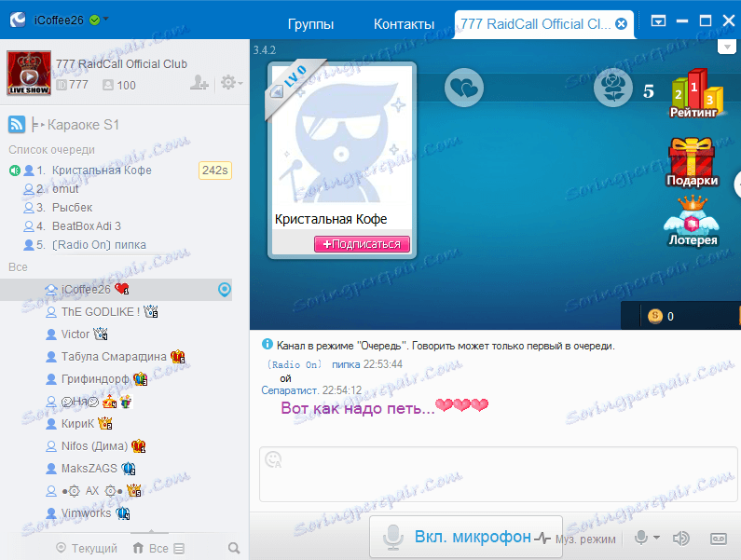Click the double hearts like icon
The width and height of the screenshot is (741, 560).
coord(464,88)
